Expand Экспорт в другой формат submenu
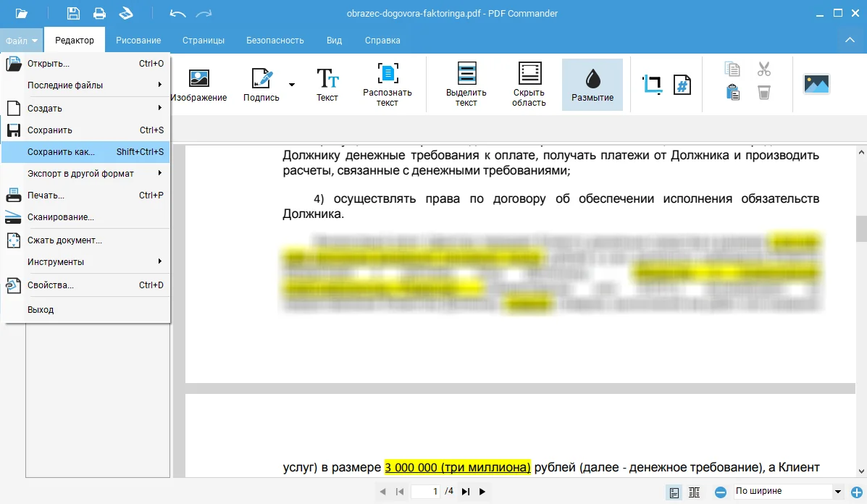Image resolution: width=867 pixels, height=504 pixels. pyautogui.click(x=85, y=174)
